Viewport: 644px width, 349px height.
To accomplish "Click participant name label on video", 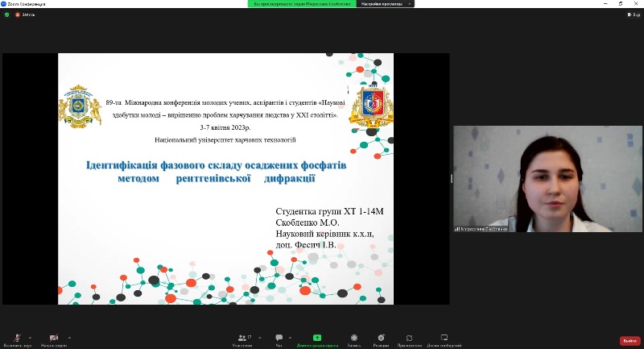I will (481, 229).
